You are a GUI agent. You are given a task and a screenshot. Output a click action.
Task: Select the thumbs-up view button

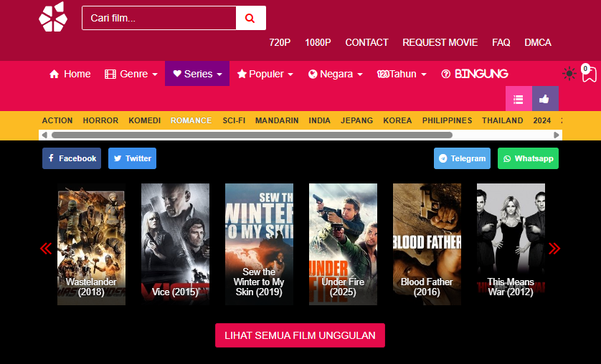click(x=544, y=100)
